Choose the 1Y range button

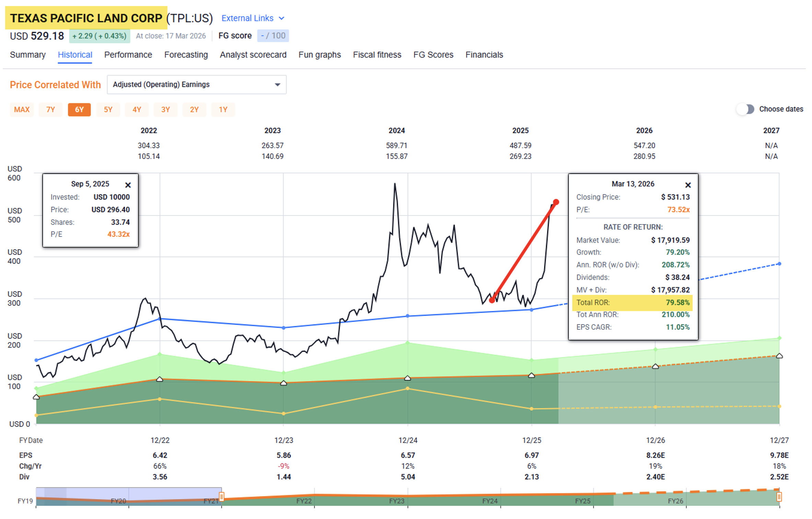click(x=223, y=109)
